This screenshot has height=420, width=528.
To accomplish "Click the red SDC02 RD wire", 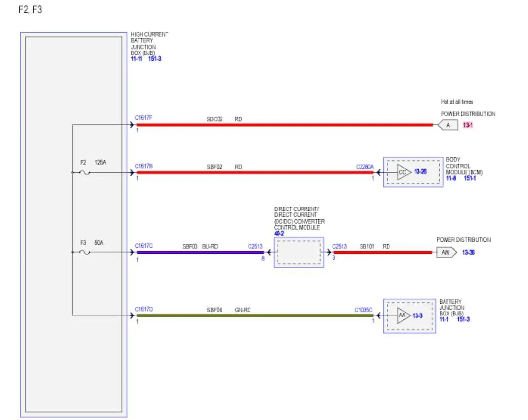I will point(284,125).
